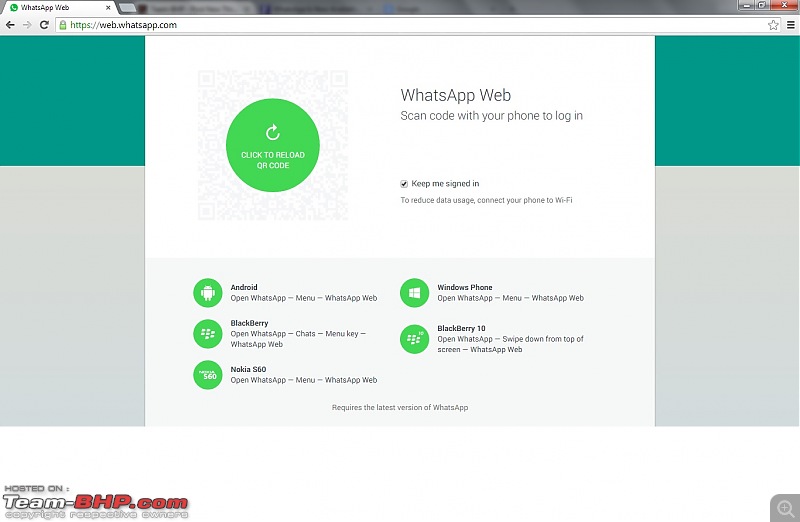Click the browser forward arrow
This screenshot has height=522, width=800.
27,25
